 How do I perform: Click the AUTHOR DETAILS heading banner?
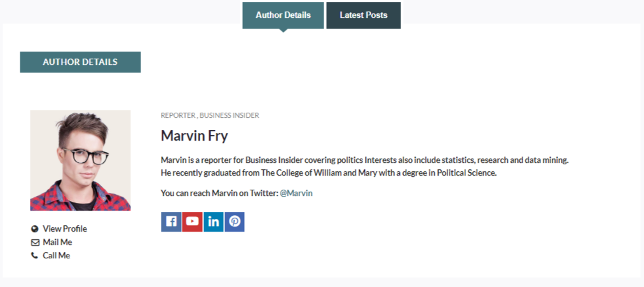click(80, 62)
